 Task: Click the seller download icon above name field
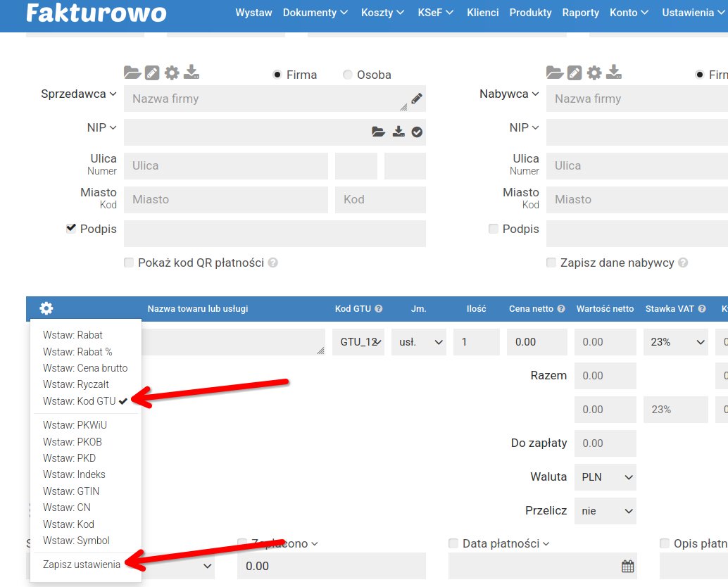(192, 72)
